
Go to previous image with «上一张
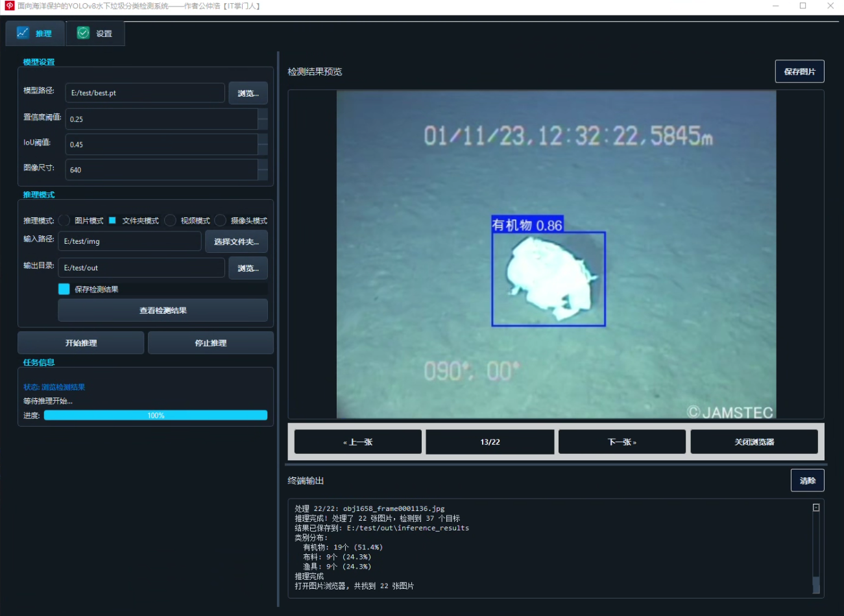358,442
